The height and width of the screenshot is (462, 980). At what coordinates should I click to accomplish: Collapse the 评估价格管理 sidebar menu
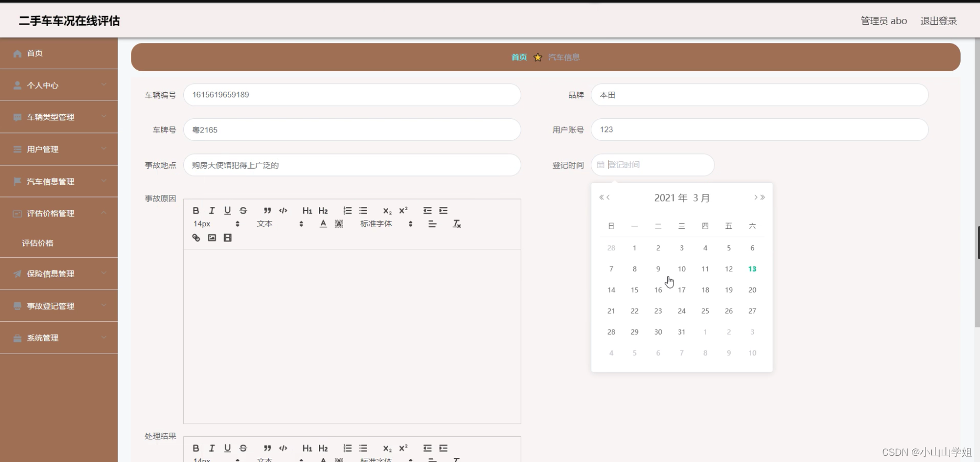[59, 213]
